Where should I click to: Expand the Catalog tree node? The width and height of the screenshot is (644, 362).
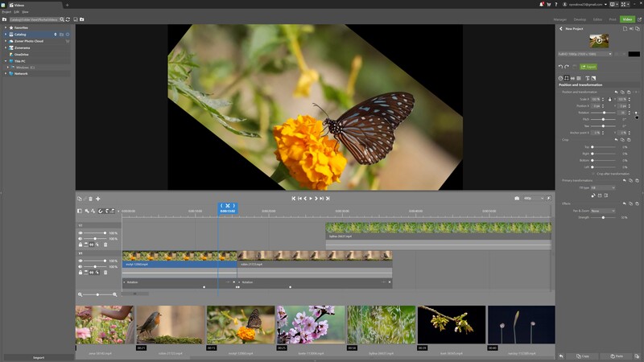(6, 35)
